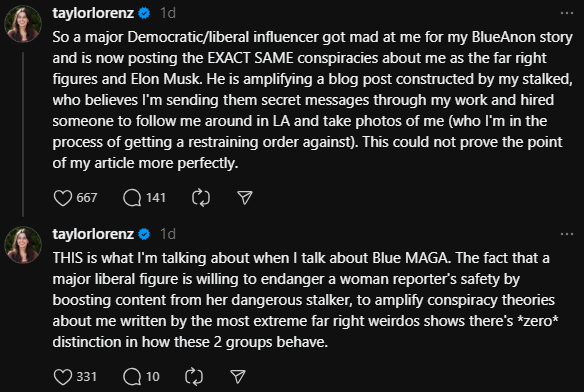Image resolution: width=584 pixels, height=392 pixels.
Task: Open the Blue MAGA post text body
Action: click(x=305, y=300)
